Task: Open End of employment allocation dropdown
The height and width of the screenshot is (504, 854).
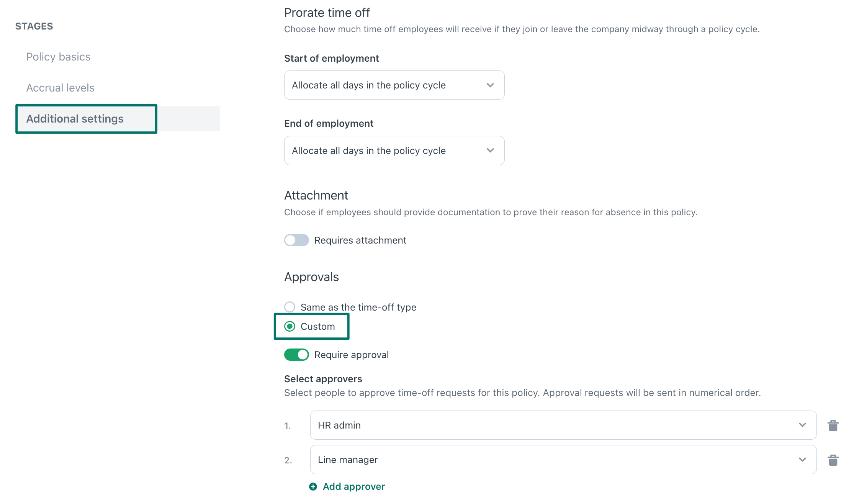Action: 394,151
